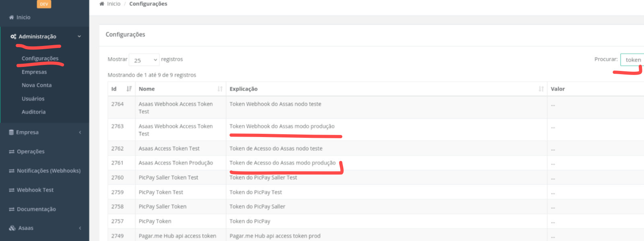The image size is (644, 241).
Task: Select Usuários from the sidebar menu
Action: coord(33,99)
